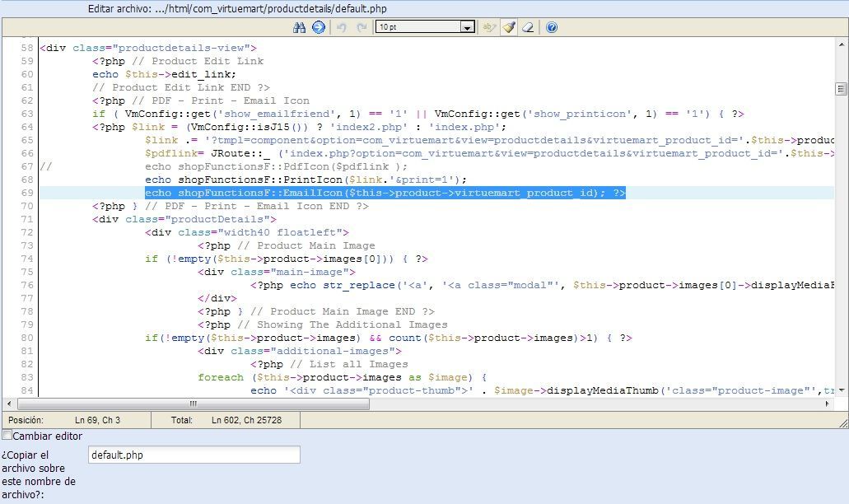Click the default.php filename input field

pos(194,455)
